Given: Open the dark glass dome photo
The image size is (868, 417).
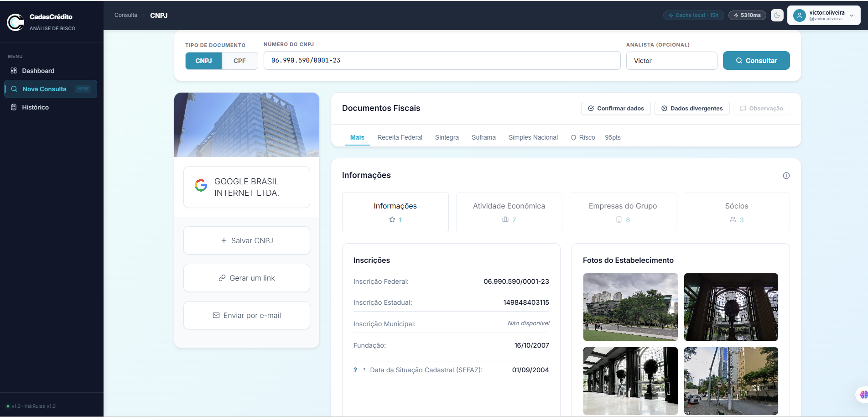Looking at the screenshot, I should 731,307.
